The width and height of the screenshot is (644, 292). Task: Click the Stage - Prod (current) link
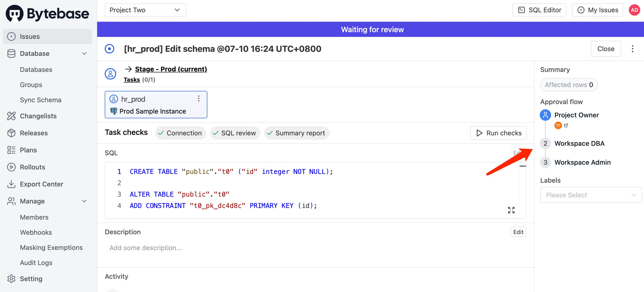point(171,69)
